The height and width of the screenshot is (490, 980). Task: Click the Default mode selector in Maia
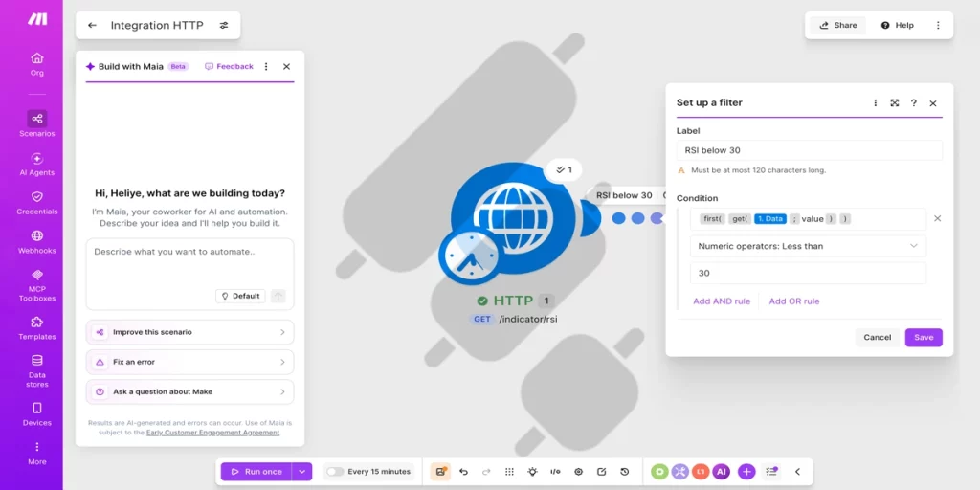240,297
